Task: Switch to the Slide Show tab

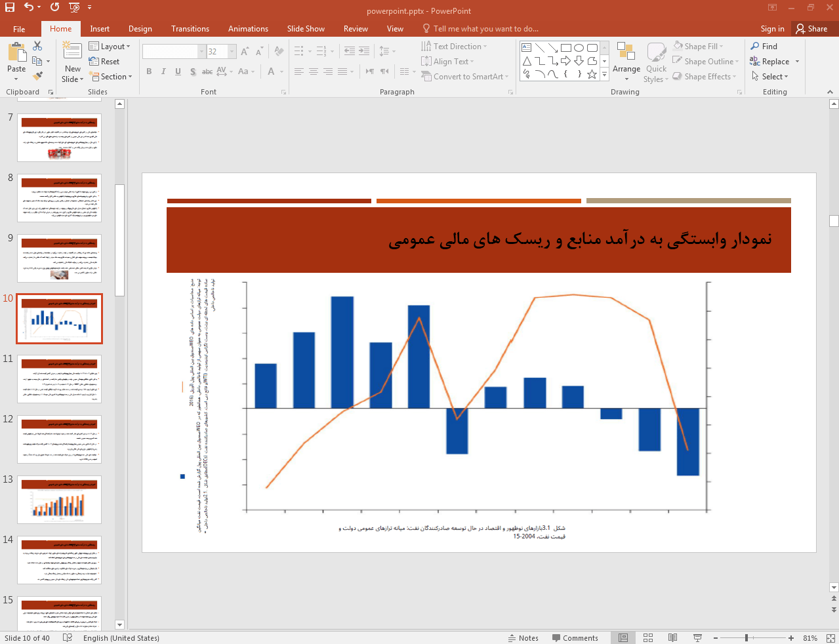Action: pos(305,29)
